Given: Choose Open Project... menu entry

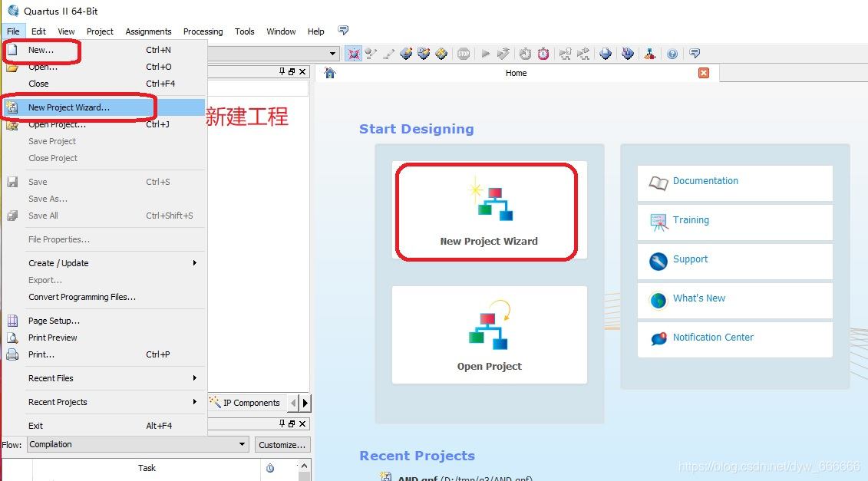Looking at the screenshot, I should coord(104,124).
